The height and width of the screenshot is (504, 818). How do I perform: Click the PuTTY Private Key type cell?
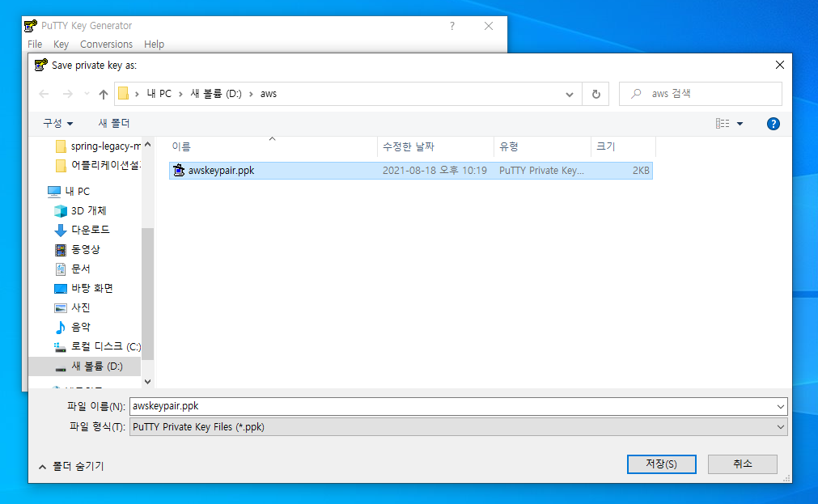click(541, 171)
